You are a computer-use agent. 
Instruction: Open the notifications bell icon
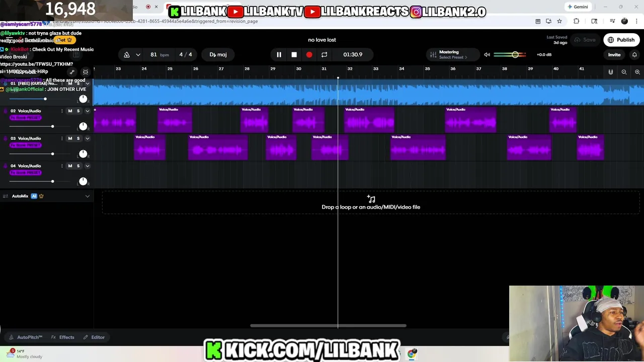click(634, 55)
